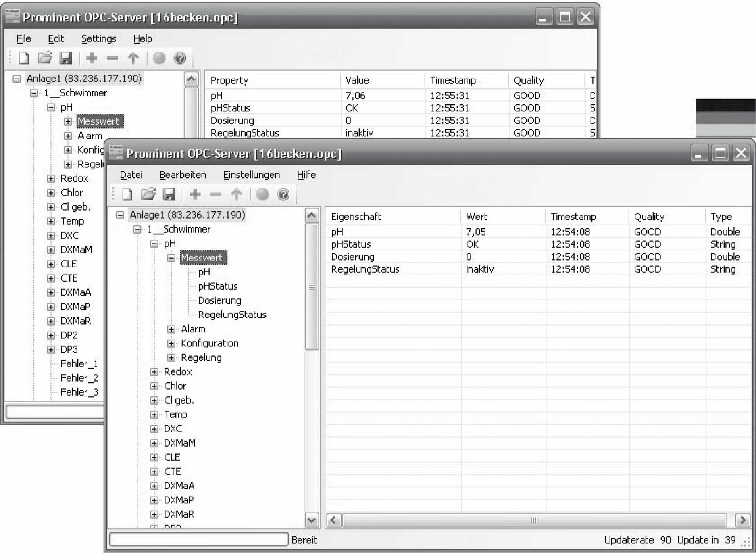This screenshot has height=553, width=756.
Task: Expand DP3 node in back window tree
Action: [51, 350]
